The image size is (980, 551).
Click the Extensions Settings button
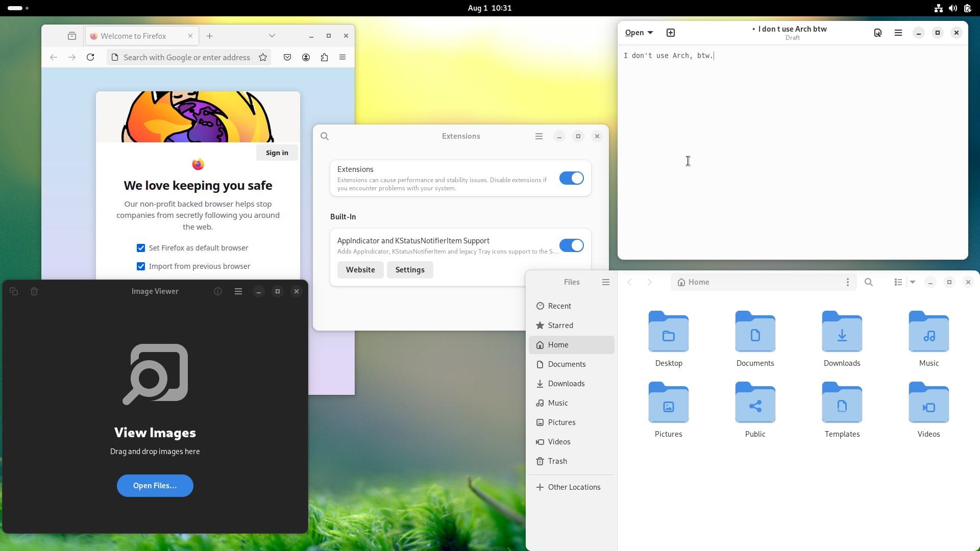tap(410, 269)
